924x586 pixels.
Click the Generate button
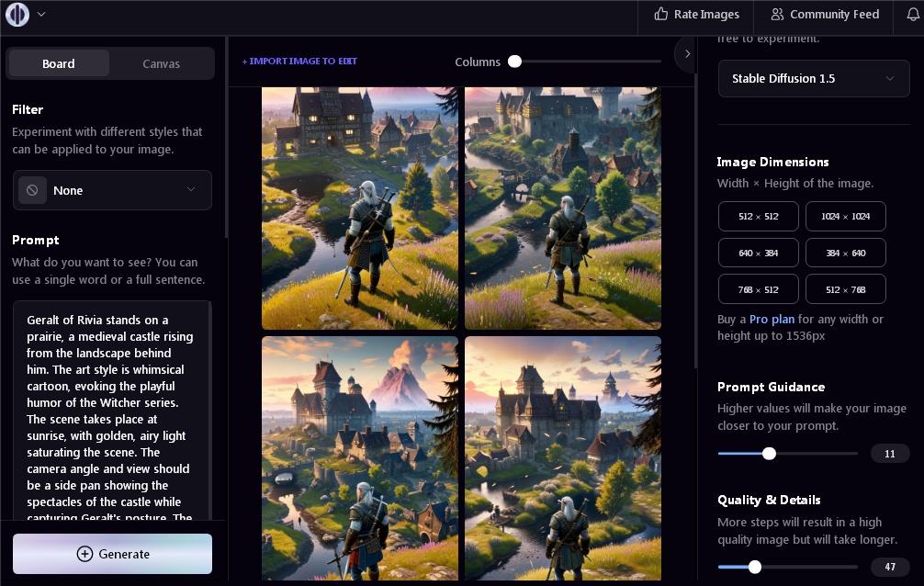point(112,554)
